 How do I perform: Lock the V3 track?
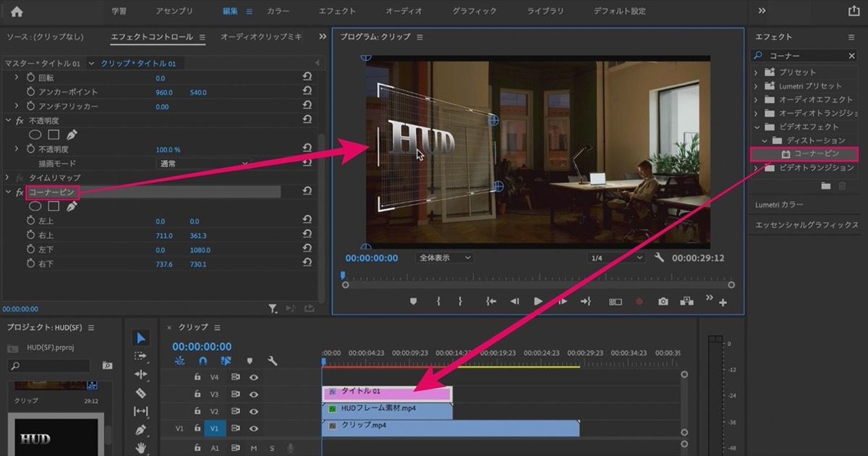[x=197, y=394]
